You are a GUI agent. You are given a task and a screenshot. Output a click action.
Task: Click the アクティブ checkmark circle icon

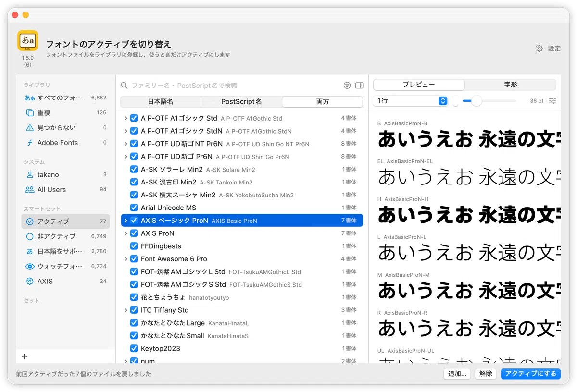[x=30, y=221]
